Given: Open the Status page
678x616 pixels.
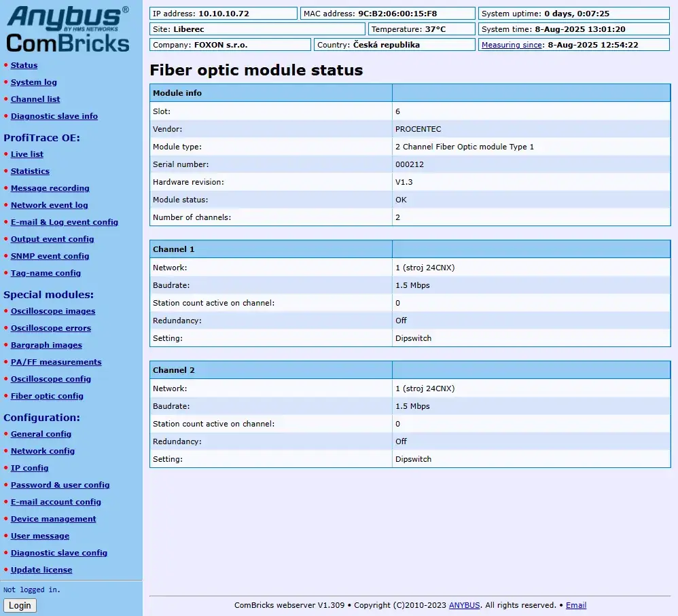Looking at the screenshot, I should (24, 65).
